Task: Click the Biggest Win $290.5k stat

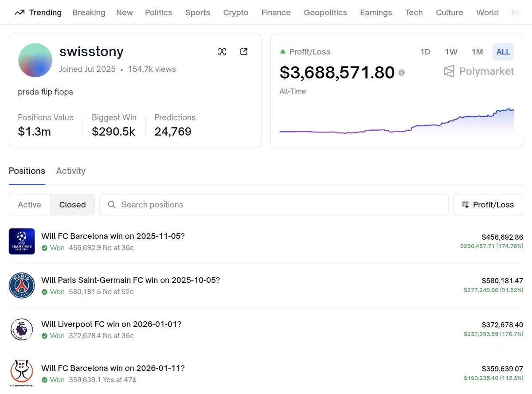Action: (x=114, y=125)
